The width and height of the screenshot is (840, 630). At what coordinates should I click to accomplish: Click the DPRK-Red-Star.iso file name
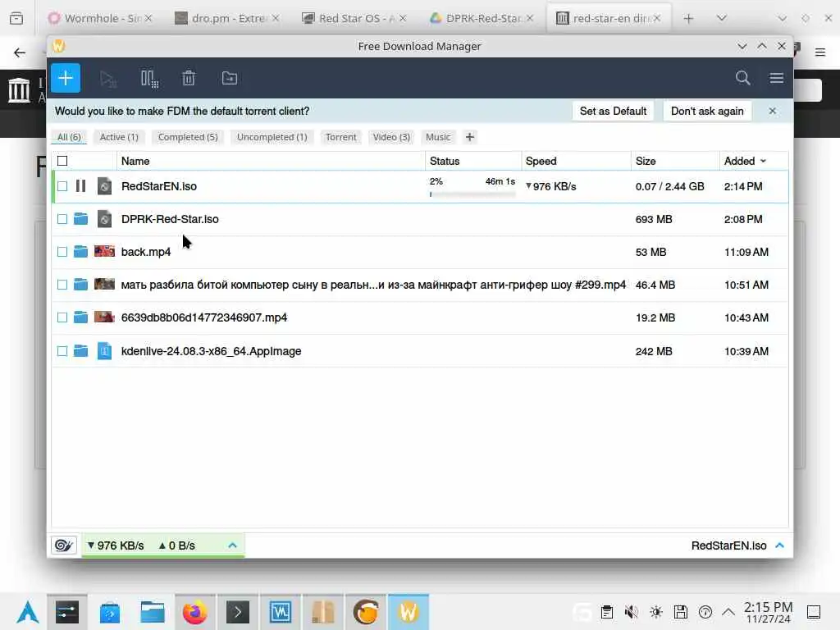click(170, 219)
